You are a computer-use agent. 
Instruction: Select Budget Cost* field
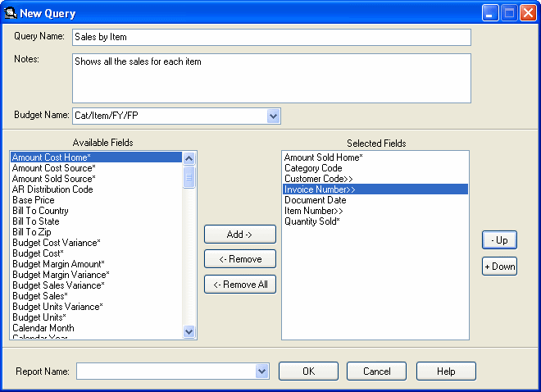(96, 253)
